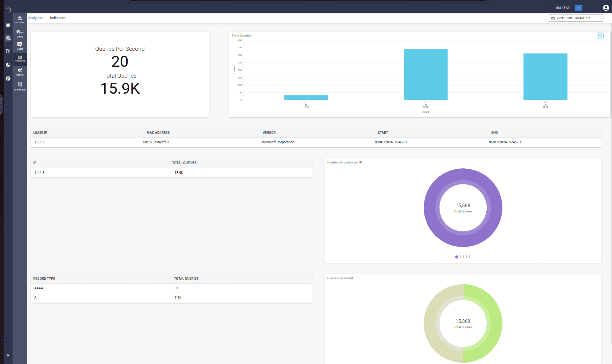Click the dashboard speedometer icon
Viewport: 612px width, 364px height.
click(8, 25)
